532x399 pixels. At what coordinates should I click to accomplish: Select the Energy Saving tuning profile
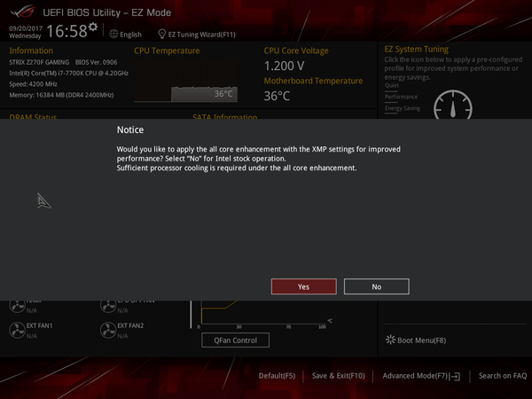click(403, 108)
